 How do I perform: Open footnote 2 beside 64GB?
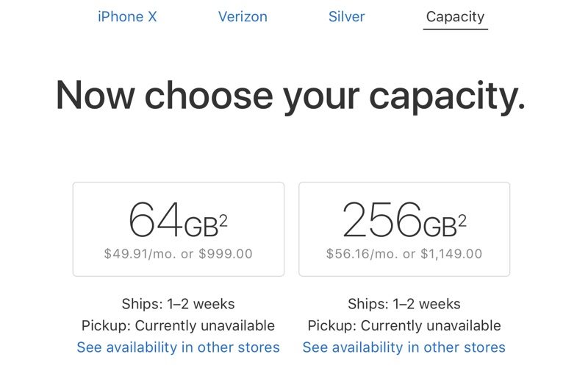(x=223, y=220)
